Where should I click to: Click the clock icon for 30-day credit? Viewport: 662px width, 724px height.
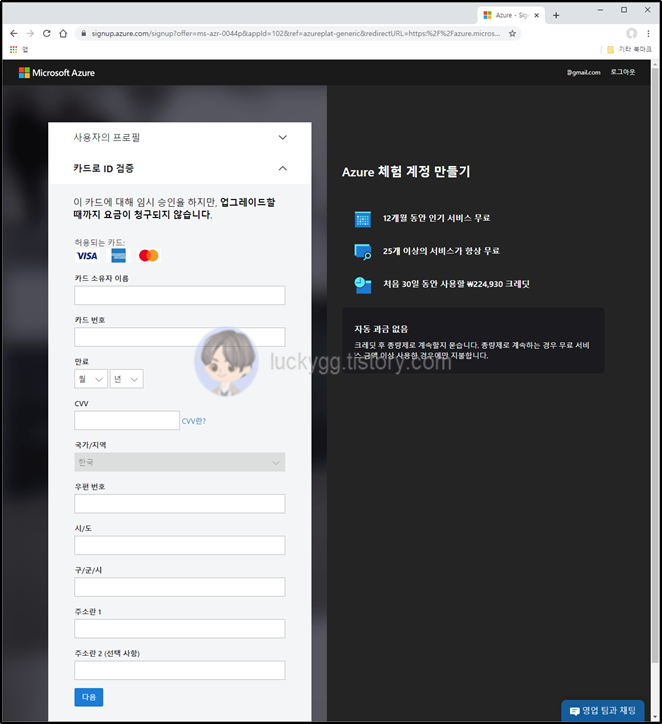coord(362,285)
